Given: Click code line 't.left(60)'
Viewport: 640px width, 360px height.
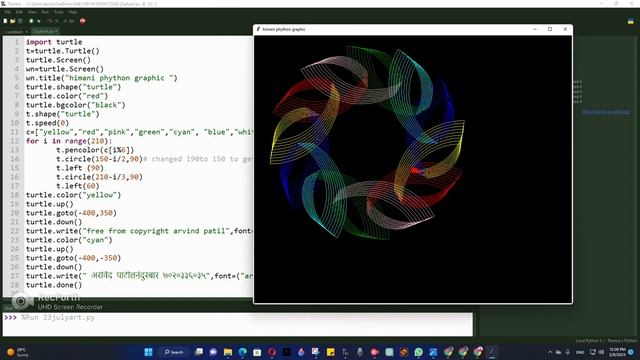Looking at the screenshot, I should click(x=78, y=186).
